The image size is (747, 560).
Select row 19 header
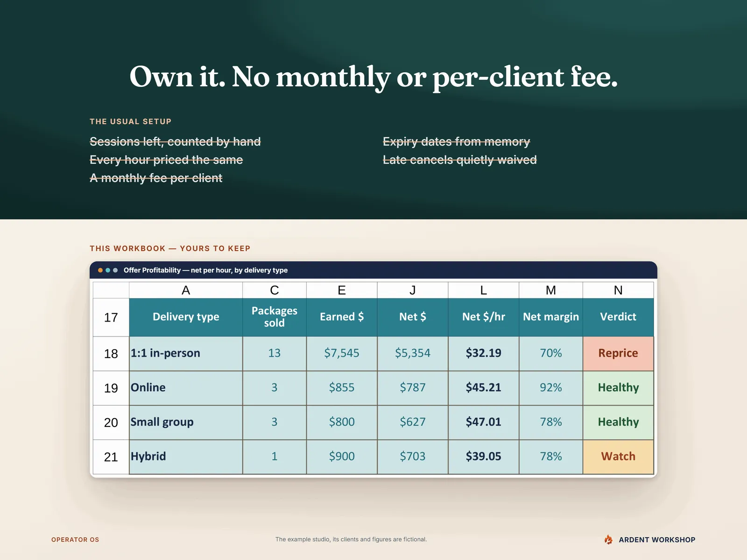[111, 388]
